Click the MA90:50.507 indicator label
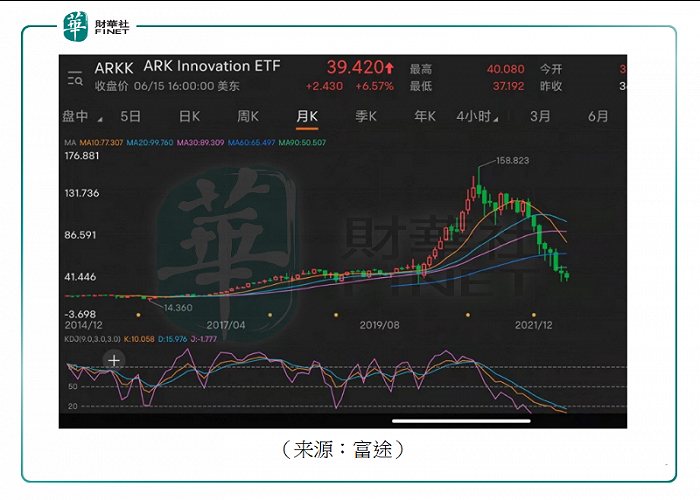This screenshot has height=500, width=700. [302, 143]
